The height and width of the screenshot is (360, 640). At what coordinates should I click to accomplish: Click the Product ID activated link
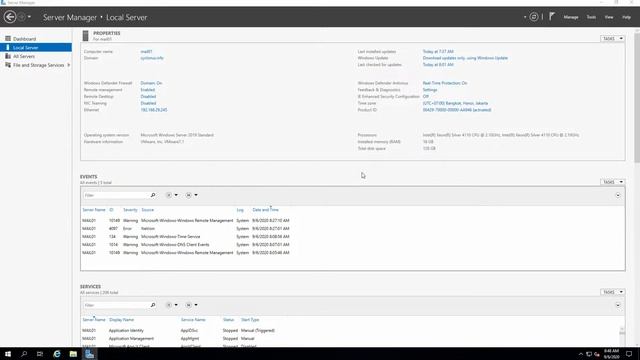point(457,110)
